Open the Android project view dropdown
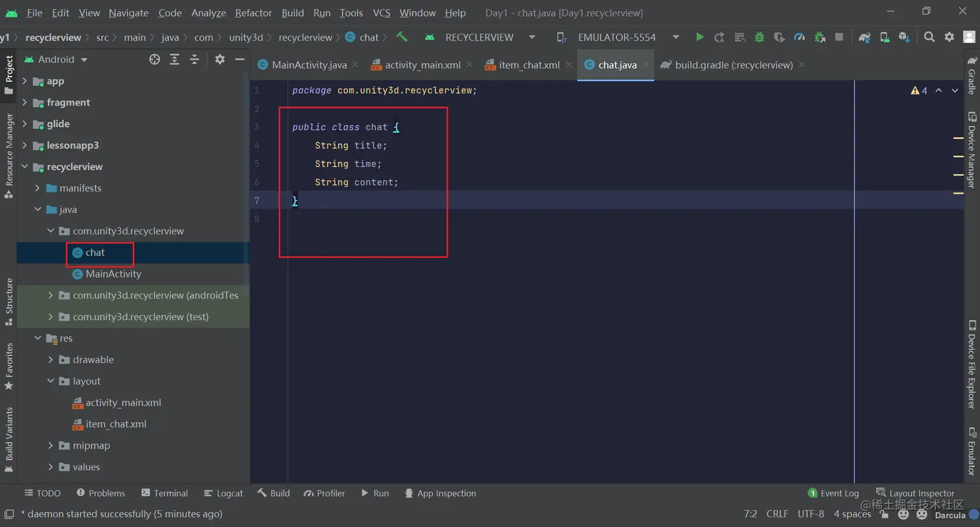This screenshot has height=527, width=980. pyautogui.click(x=56, y=59)
